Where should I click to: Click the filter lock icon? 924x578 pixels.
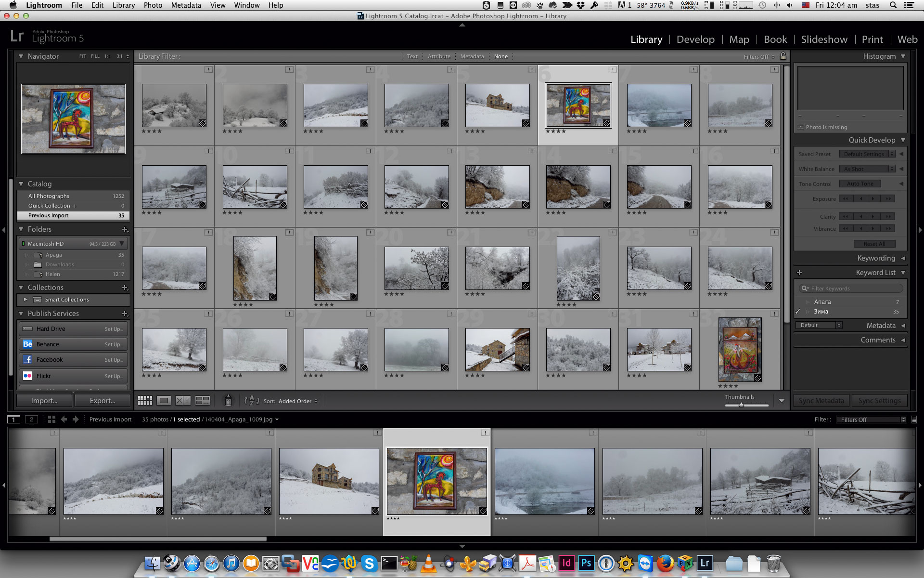coord(783,56)
